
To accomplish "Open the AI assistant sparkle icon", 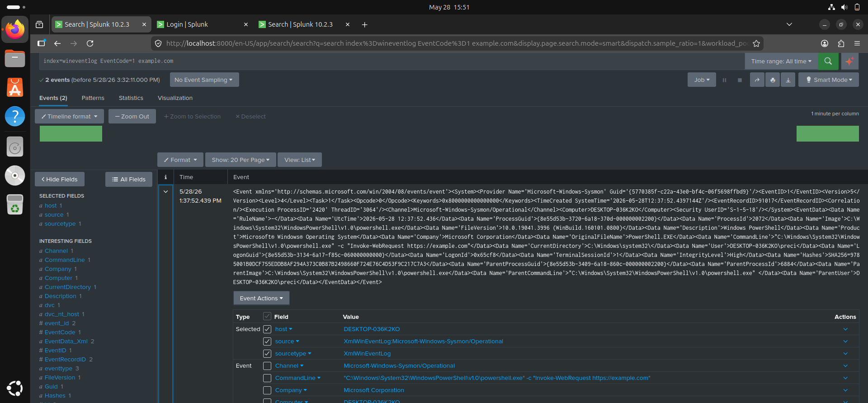I will point(849,61).
